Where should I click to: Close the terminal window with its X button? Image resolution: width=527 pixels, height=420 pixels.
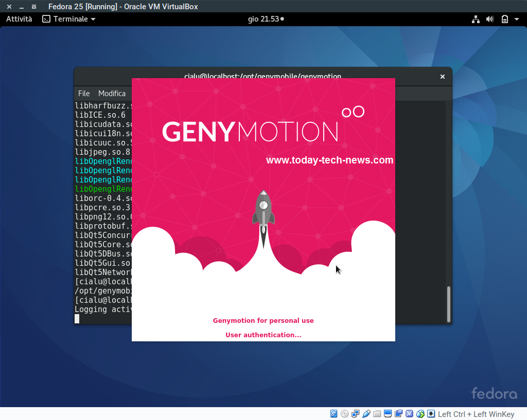click(x=443, y=77)
